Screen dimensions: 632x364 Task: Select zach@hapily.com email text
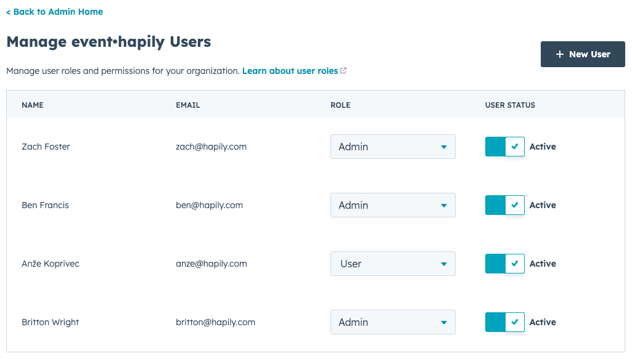coord(211,147)
